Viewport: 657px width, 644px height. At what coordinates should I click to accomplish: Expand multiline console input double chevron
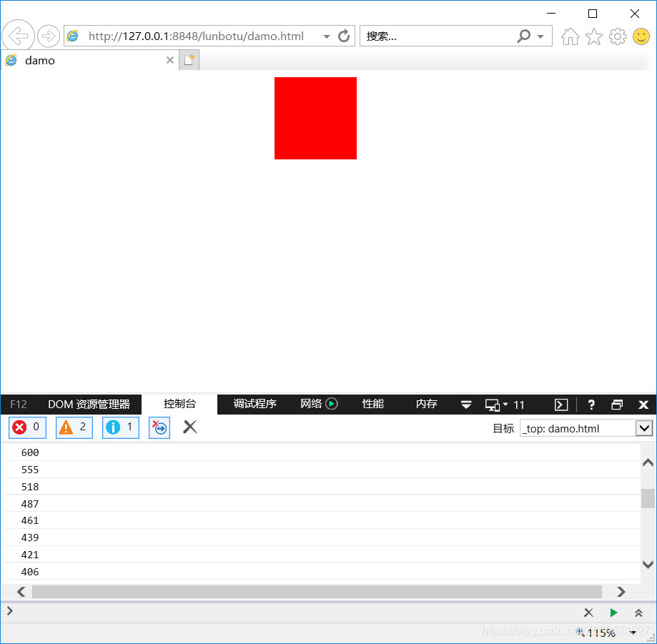(638, 613)
